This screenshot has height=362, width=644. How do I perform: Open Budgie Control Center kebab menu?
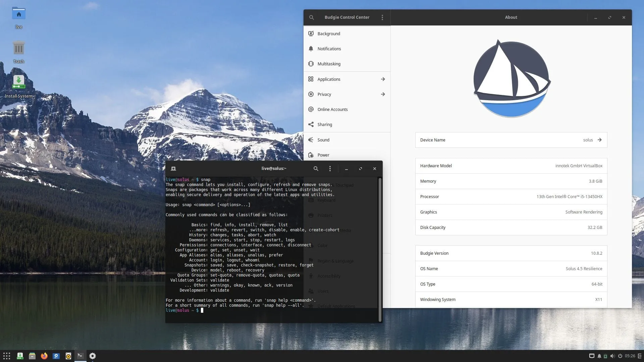click(x=382, y=17)
